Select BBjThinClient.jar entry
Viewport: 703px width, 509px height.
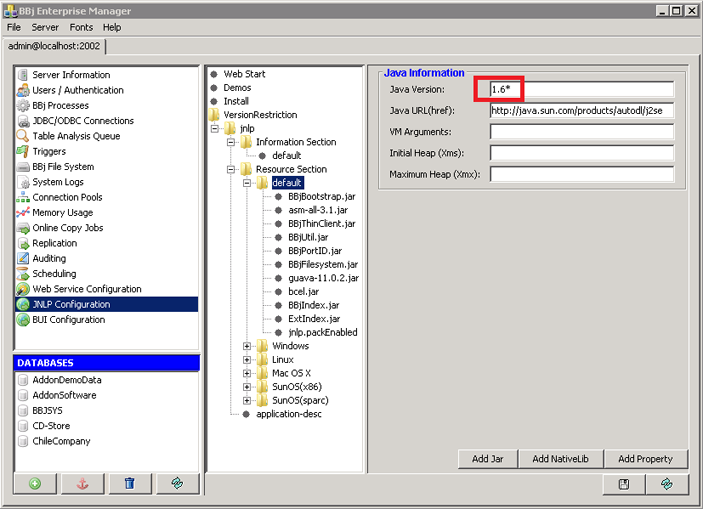322,224
